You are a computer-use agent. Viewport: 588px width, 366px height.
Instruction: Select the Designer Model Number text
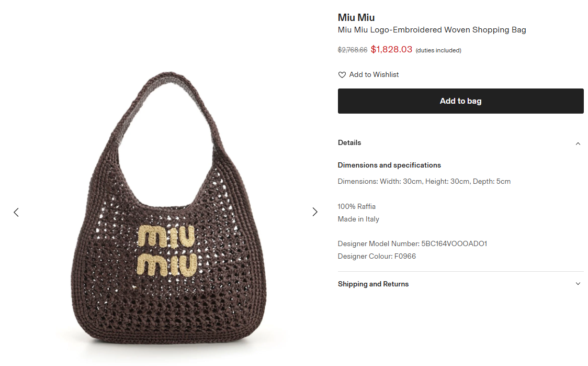(412, 243)
